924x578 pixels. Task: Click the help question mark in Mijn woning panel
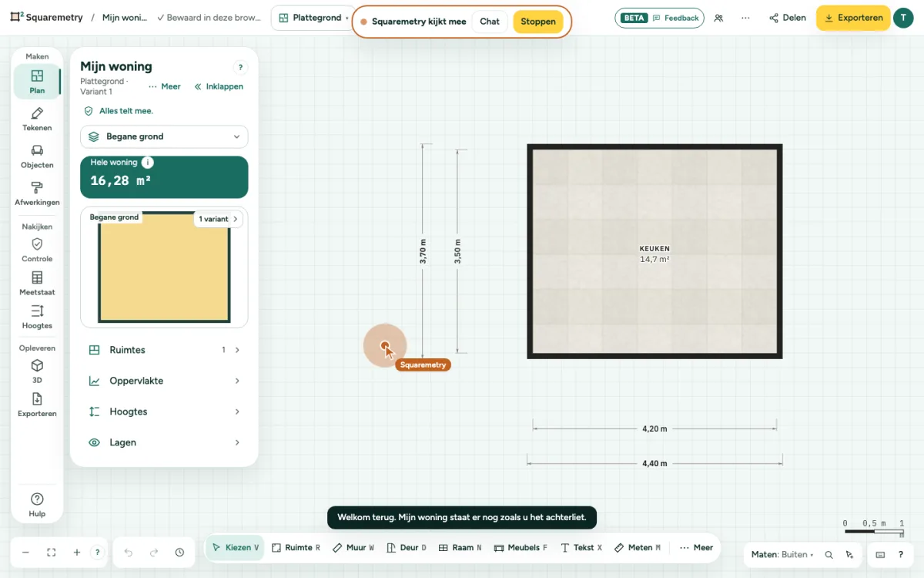[240, 68]
